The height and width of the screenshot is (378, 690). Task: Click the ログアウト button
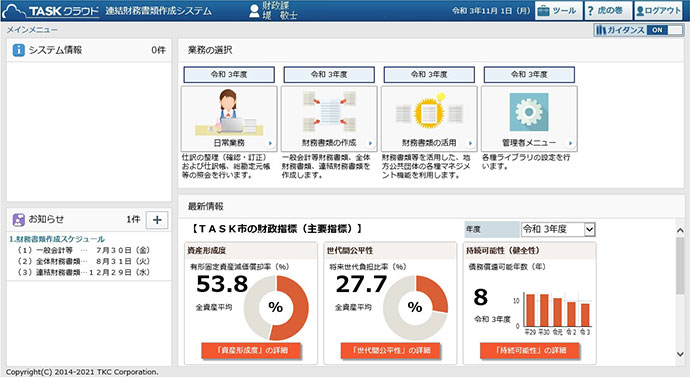658,11
